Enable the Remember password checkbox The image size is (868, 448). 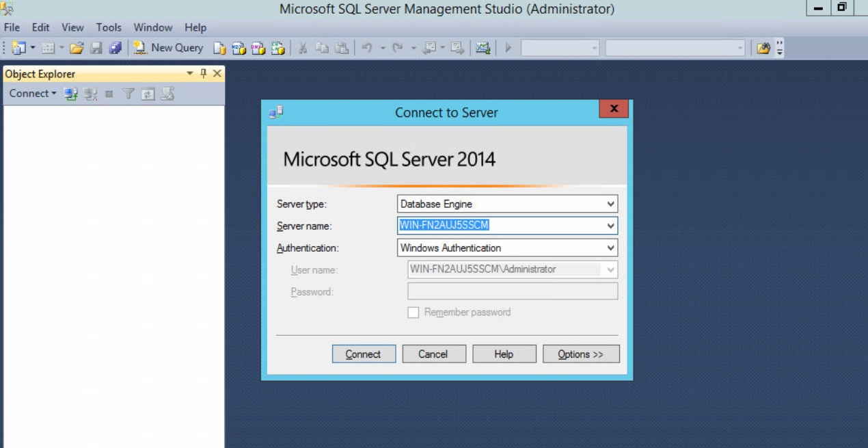(413, 313)
